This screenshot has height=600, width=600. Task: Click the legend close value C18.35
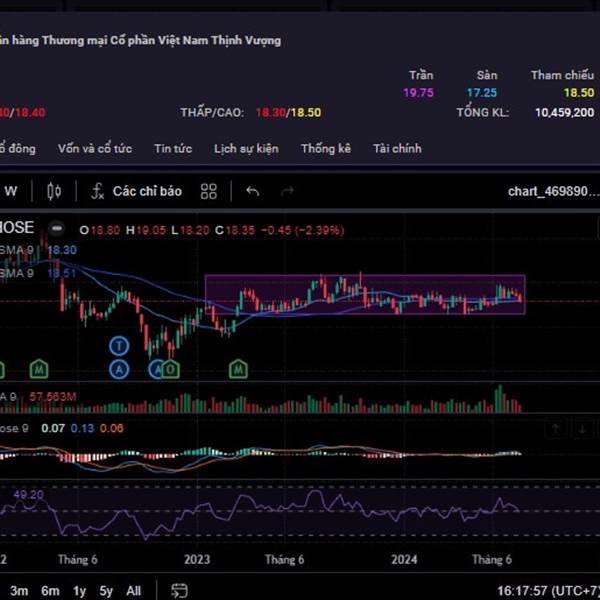click(235, 230)
